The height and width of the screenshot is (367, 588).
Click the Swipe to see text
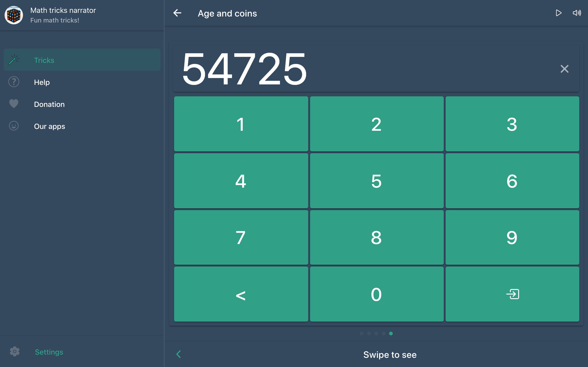click(390, 355)
